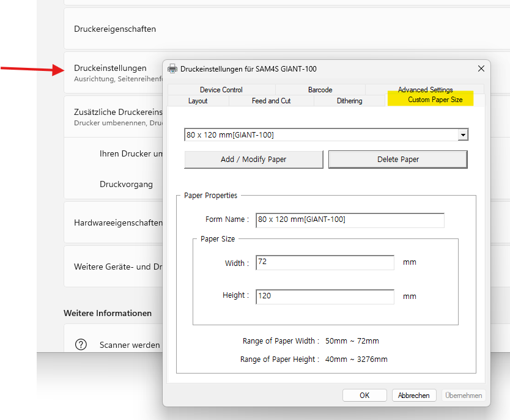Select the Advanced Settings tab

(425, 89)
